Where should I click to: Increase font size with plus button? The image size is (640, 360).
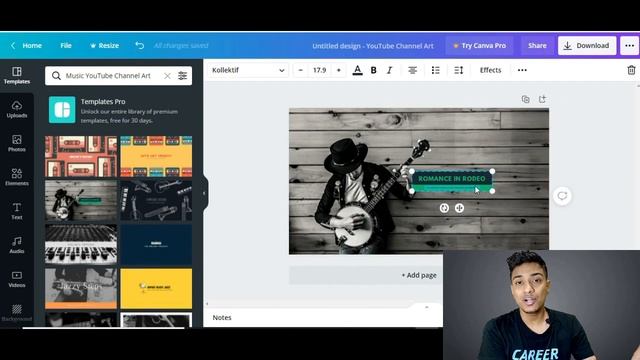tap(338, 70)
